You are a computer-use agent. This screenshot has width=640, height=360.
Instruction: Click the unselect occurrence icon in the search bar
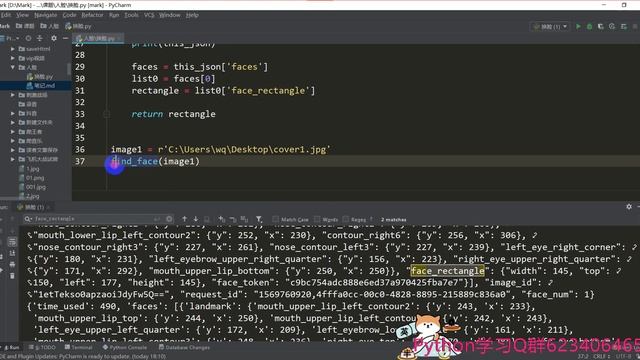coord(233,219)
